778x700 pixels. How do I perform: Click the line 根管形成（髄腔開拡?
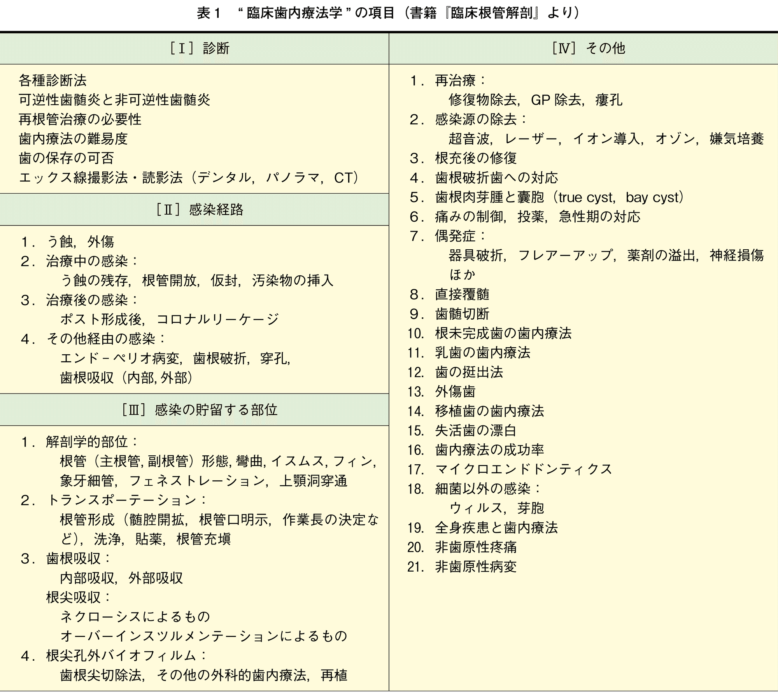(219, 520)
